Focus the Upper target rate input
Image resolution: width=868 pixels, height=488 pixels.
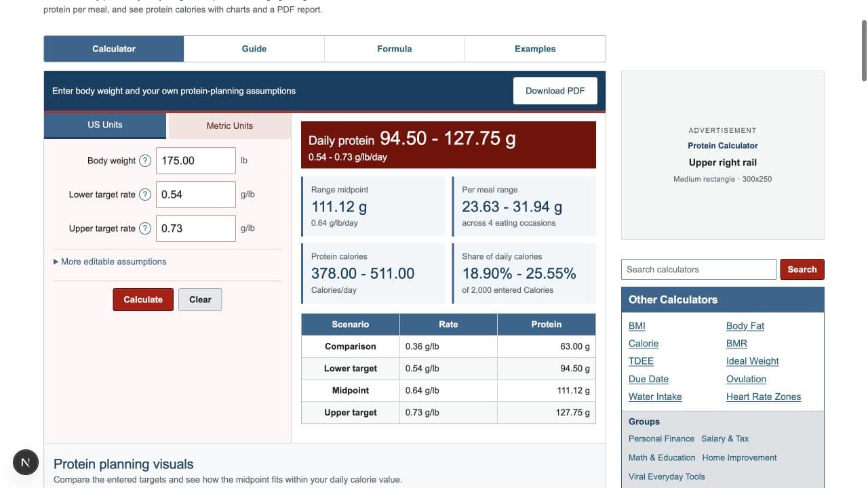tap(196, 228)
